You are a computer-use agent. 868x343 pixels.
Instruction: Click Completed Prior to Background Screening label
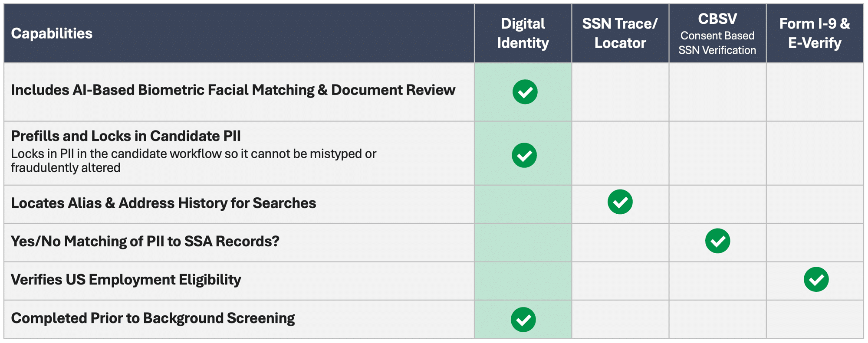153,318
